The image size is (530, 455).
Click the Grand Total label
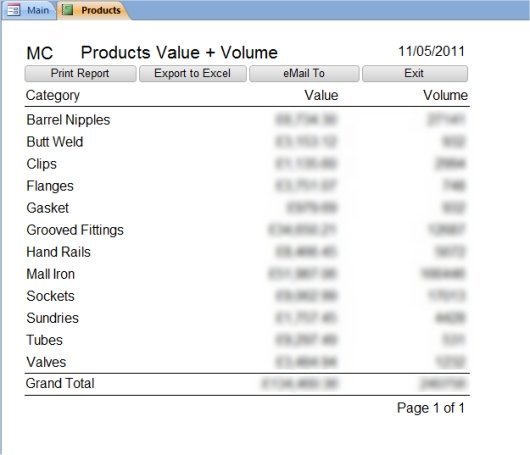point(60,383)
